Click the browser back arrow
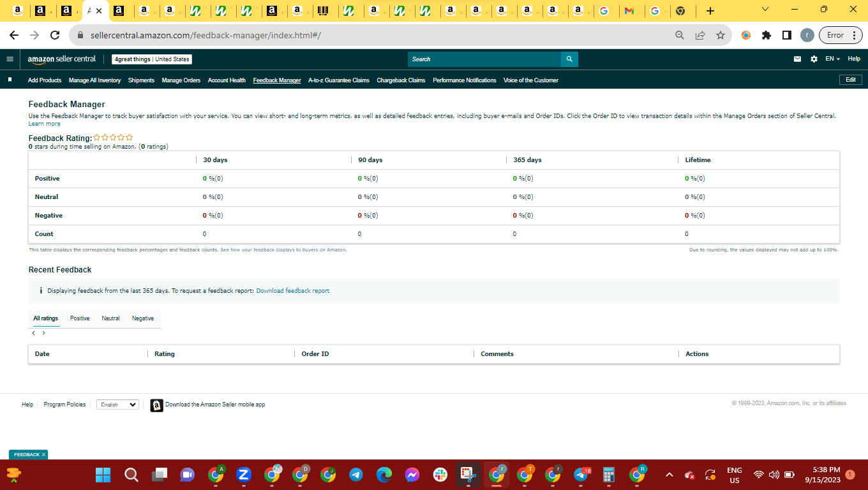The width and height of the screenshot is (868, 490). [x=14, y=35]
